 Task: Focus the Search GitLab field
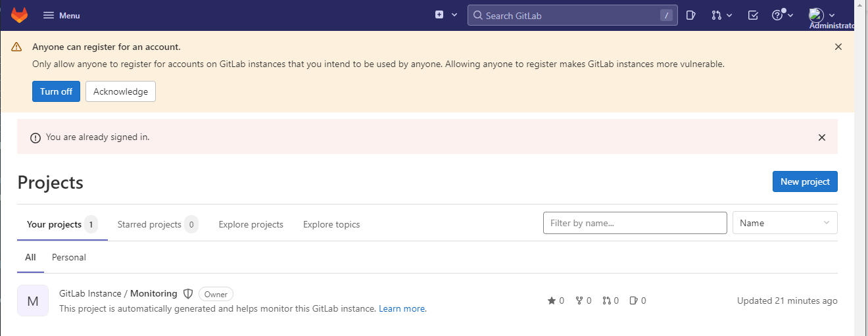pyautogui.click(x=573, y=15)
